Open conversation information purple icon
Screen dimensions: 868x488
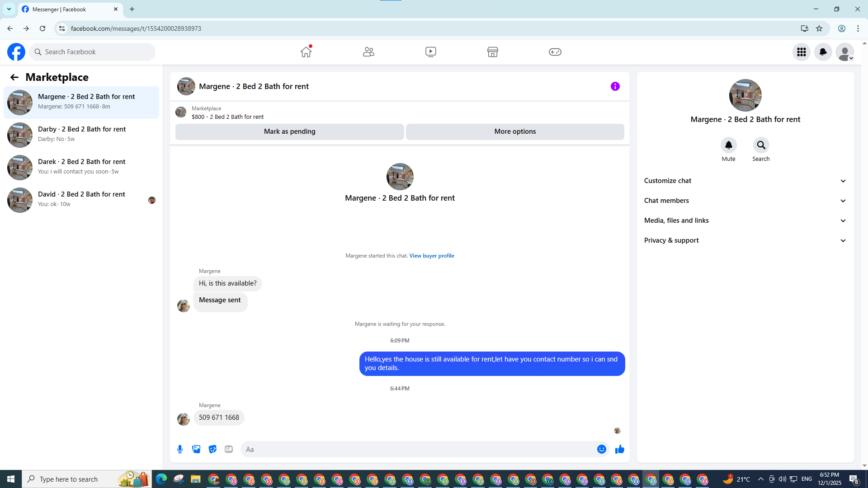[x=615, y=86]
